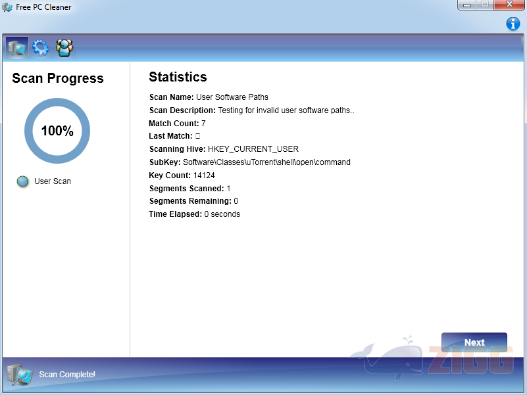Click the Scanning Hive HKEY_CURRENT_USER entry
The image size is (527, 395).
224,149
